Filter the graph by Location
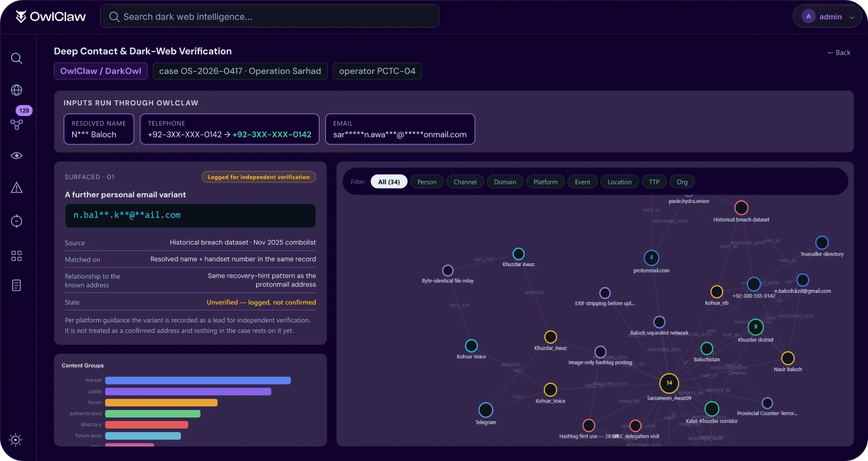The height and width of the screenshot is (461, 868). click(x=620, y=182)
